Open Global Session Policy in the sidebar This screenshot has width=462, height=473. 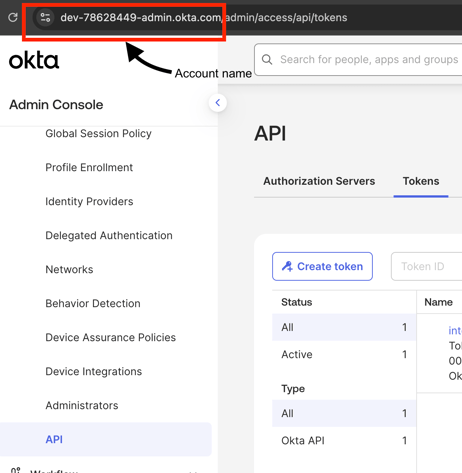tap(98, 133)
